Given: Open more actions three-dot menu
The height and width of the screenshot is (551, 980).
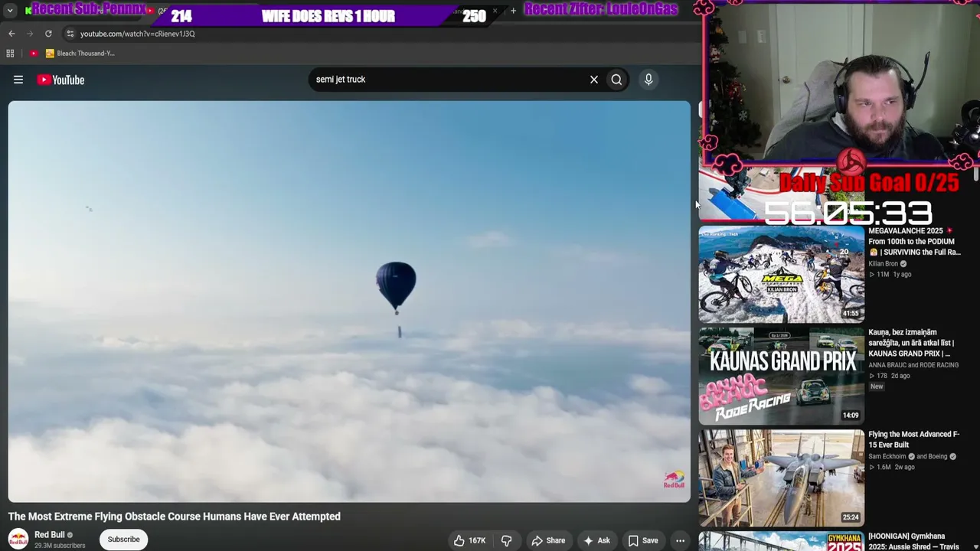Looking at the screenshot, I should pos(680,540).
